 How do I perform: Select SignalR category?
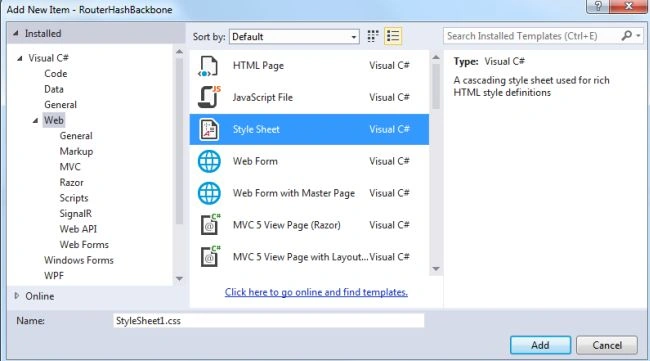coord(75,213)
